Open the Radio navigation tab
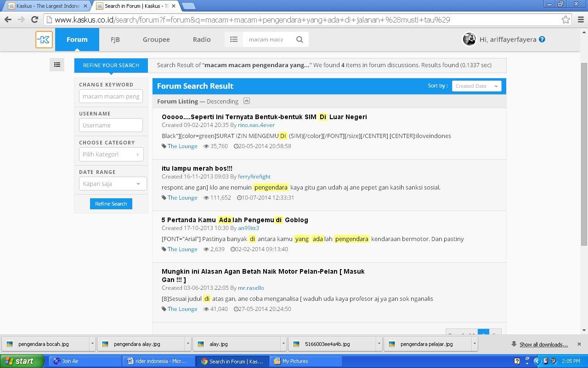Screen dimensions: 588x368 [202, 40]
